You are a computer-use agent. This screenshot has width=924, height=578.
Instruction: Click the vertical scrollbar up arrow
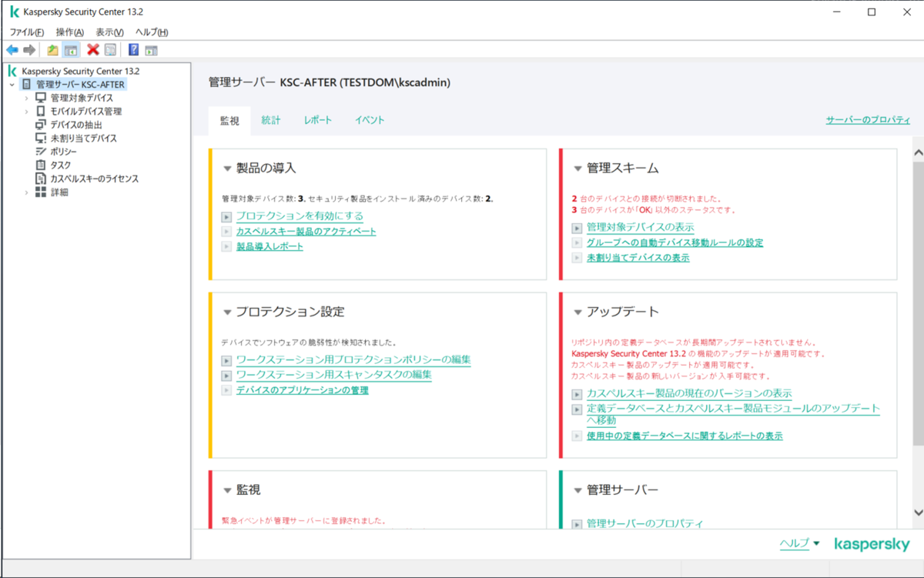point(918,152)
